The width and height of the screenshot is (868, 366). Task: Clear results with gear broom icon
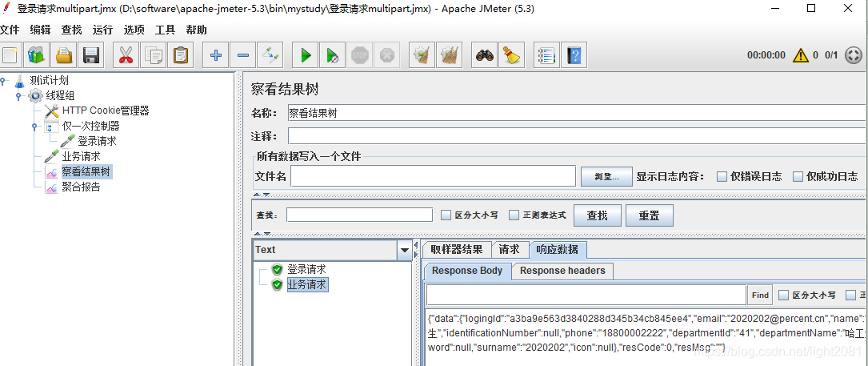coord(422,55)
